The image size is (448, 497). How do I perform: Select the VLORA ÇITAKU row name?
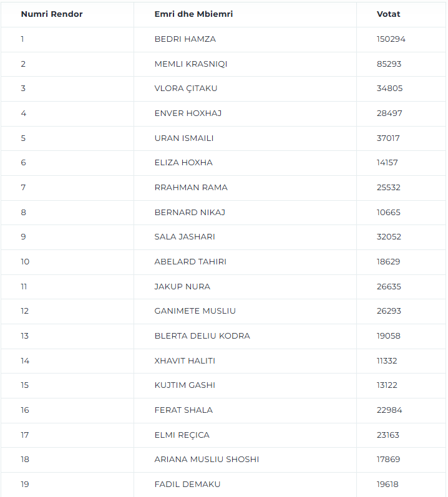pyautogui.click(x=186, y=89)
